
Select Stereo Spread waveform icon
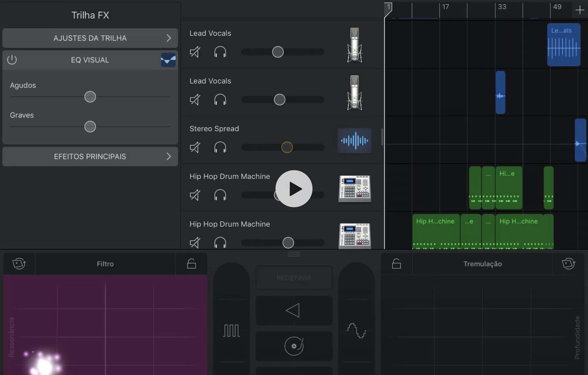[355, 141]
